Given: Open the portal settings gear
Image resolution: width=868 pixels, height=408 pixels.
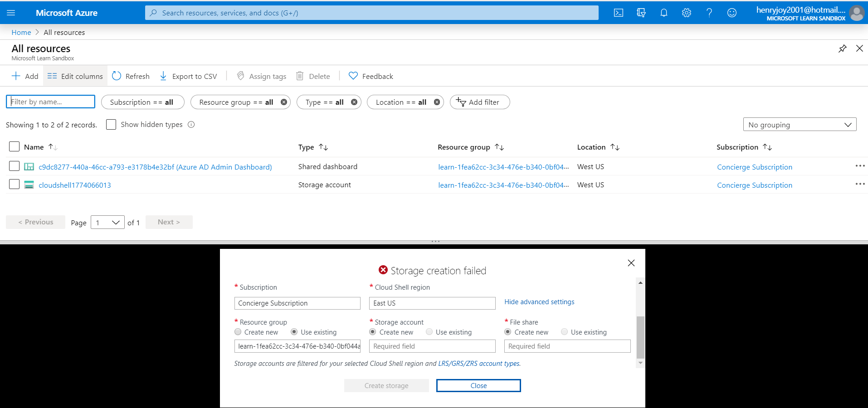Looking at the screenshot, I should click(686, 13).
